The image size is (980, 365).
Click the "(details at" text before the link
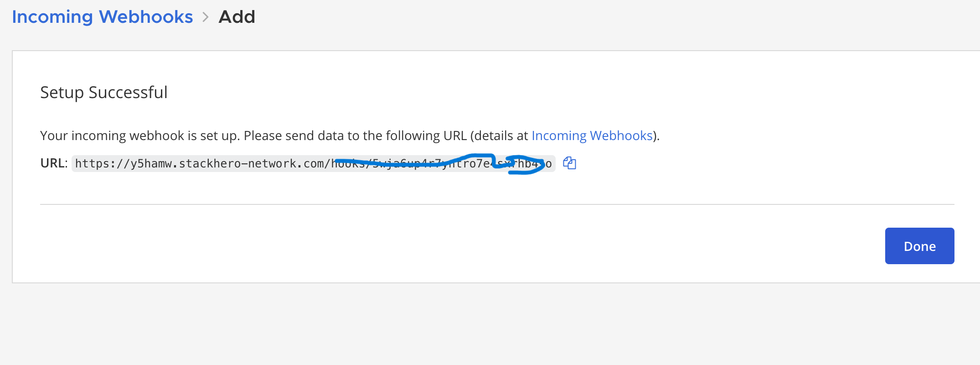[499, 136]
